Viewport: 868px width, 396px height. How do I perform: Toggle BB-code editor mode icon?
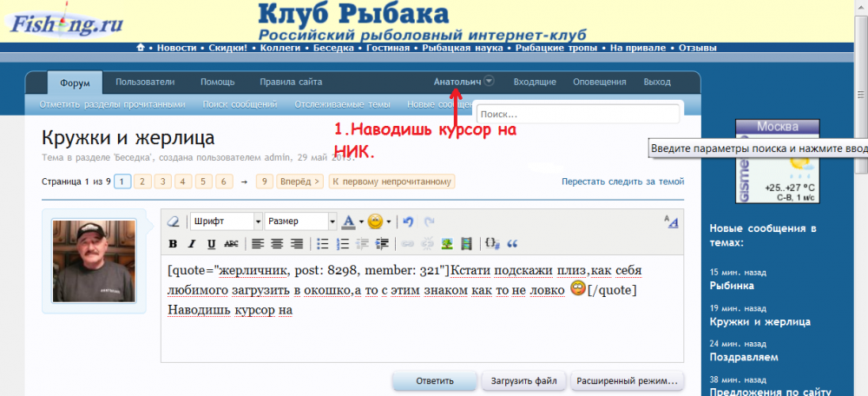(671, 221)
